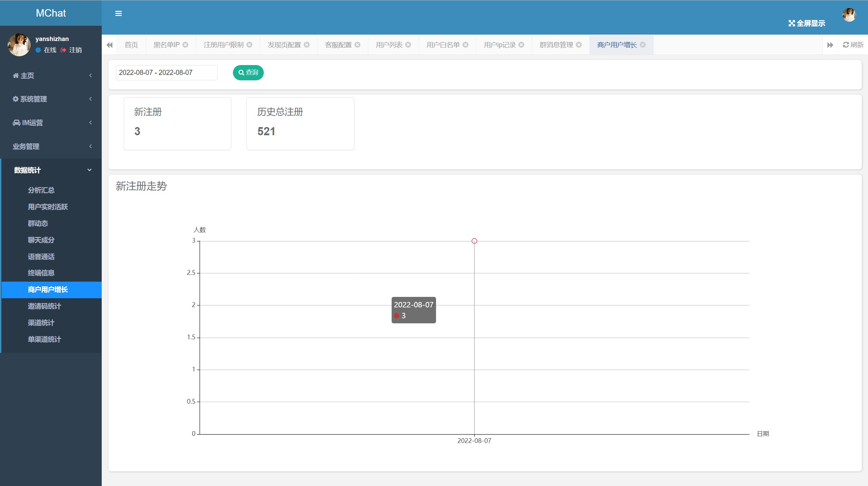The image size is (868, 486).
Task: Expand the 业务管理 sidebar menu
Action: click(x=51, y=146)
